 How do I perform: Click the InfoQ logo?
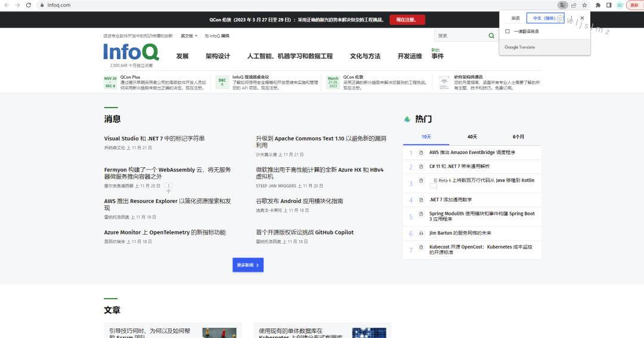131,52
